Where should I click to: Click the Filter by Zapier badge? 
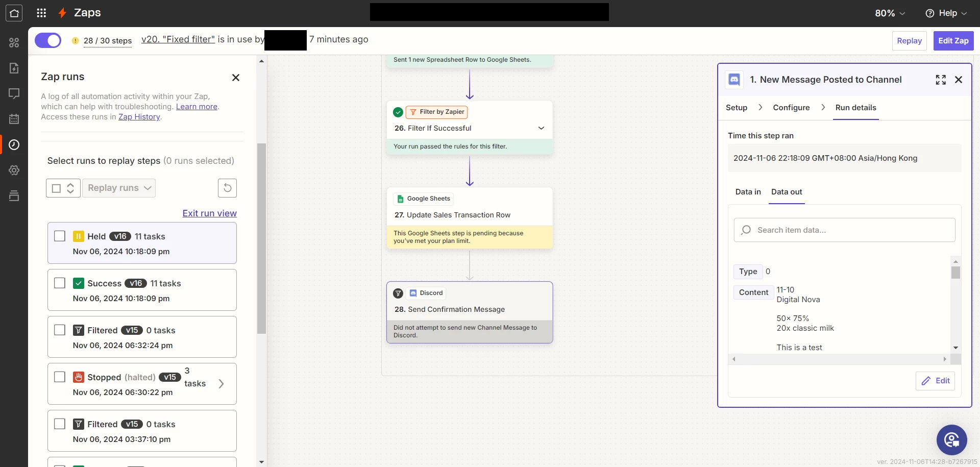pos(437,112)
